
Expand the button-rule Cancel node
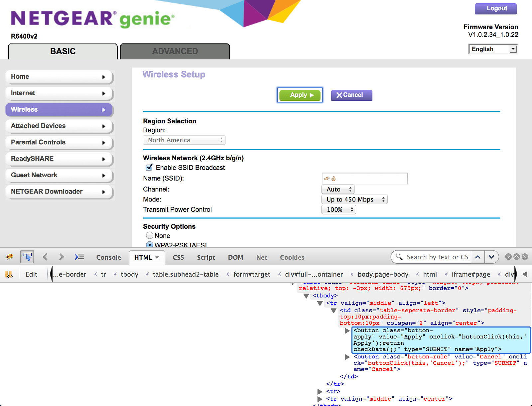tap(347, 357)
